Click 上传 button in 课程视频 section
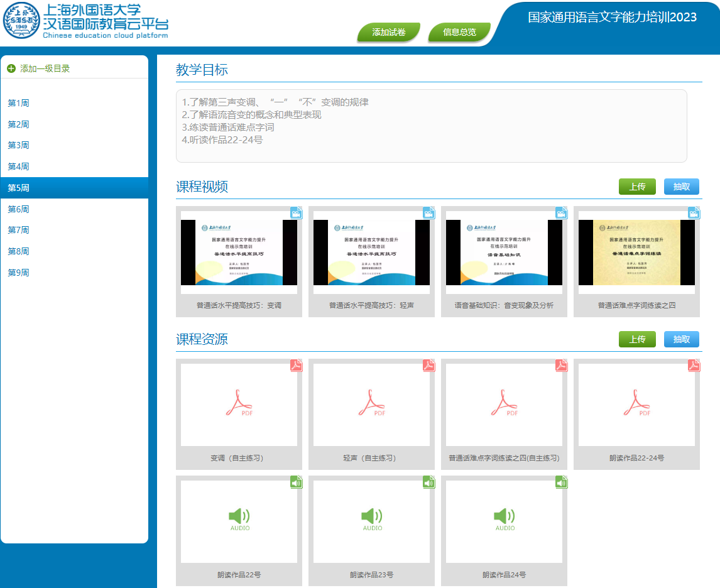Image resolution: width=720 pixels, height=588 pixels. tap(637, 187)
